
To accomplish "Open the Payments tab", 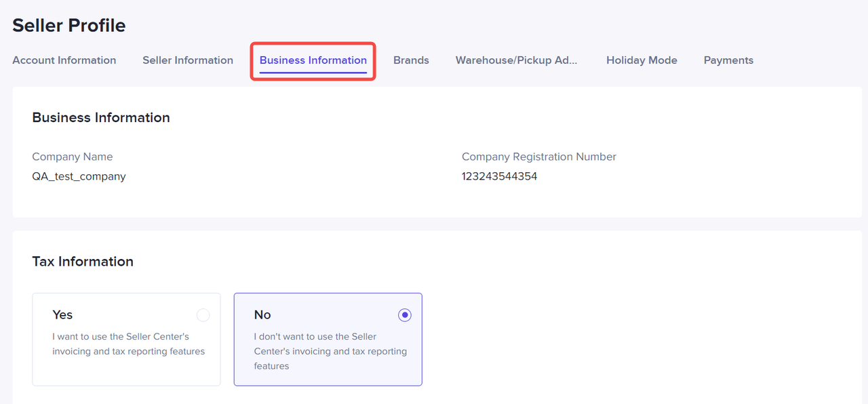I will click(728, 60).
